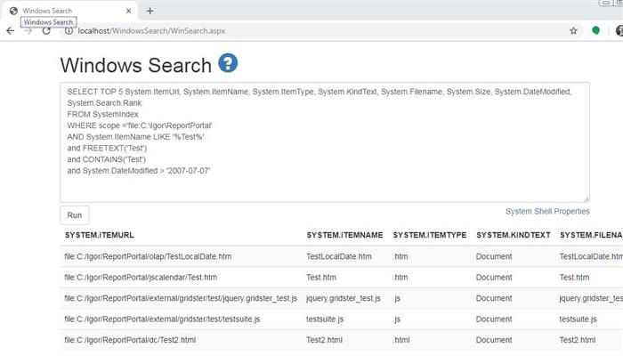
Task: Click the green extension icon
Action: [595, 30]
